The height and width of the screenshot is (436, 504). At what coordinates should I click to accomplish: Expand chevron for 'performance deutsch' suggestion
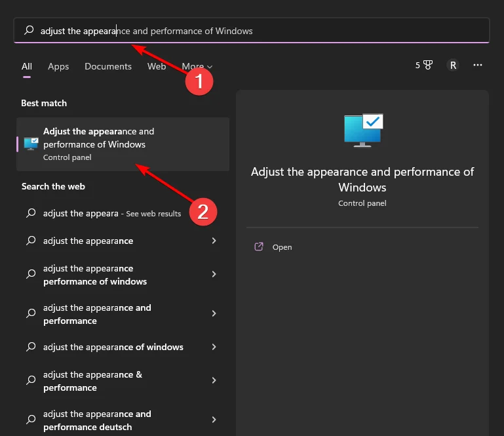coord(214,420)
